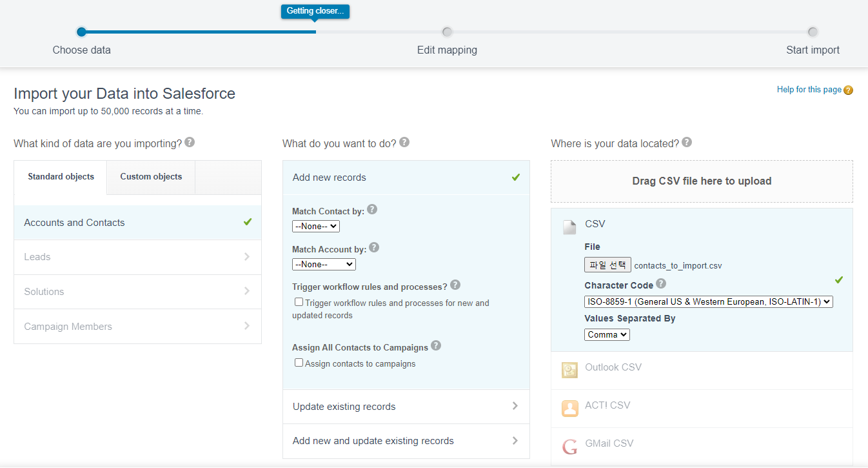
Task: Click the GMail CSV icon
Action: (x=569, y=446)
